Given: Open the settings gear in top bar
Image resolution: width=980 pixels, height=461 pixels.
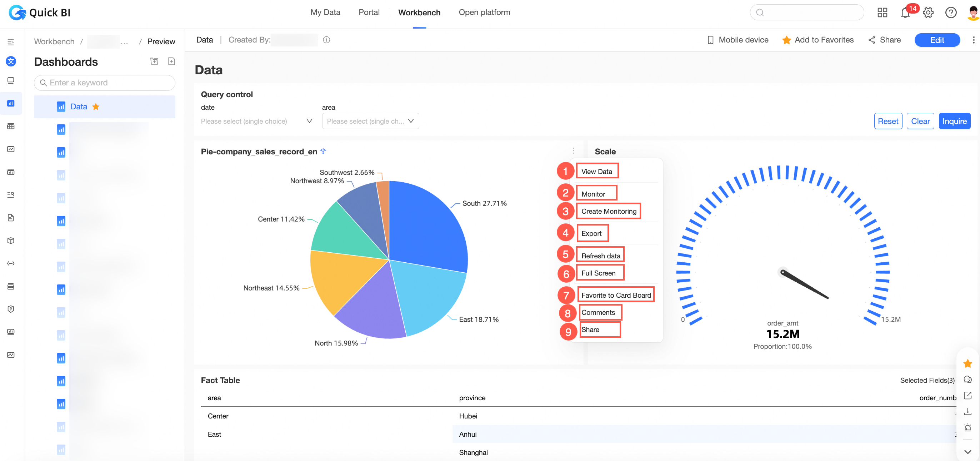Looking at the screenshot, I should click(928, 13).
